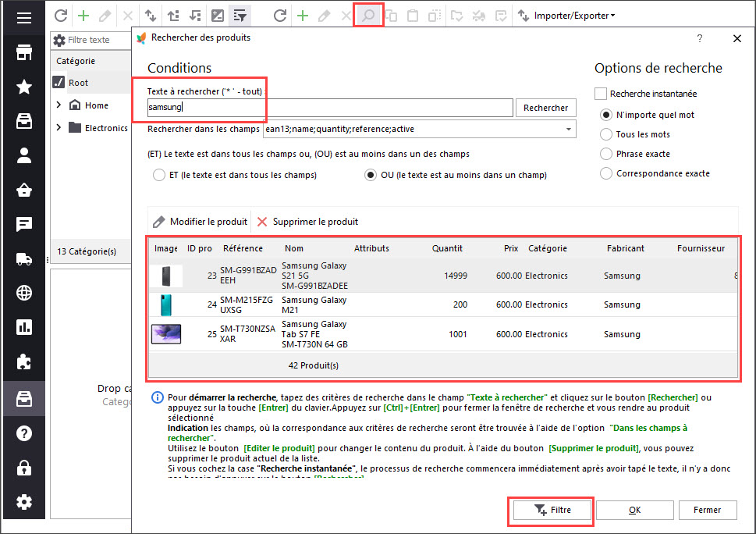Select Root category in tree
Image resolution: width=756 pixels, height=534 pixels.
78,83
